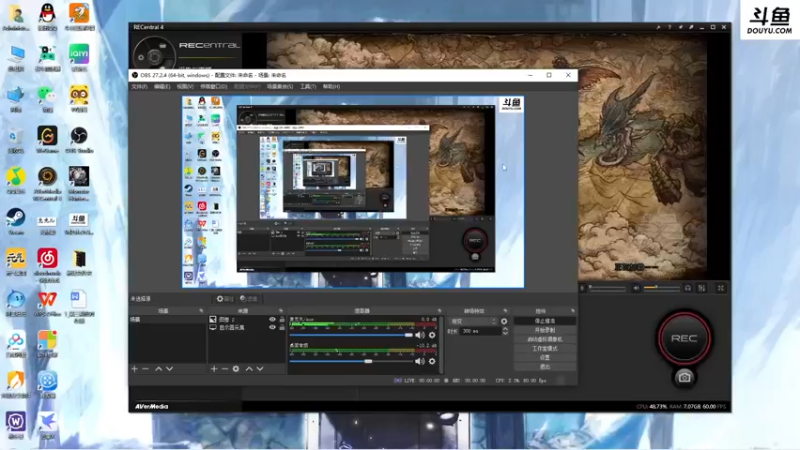The image size is (800, 450).
Task: Open the scene transition type dropdown
Action: coord(473,321)
